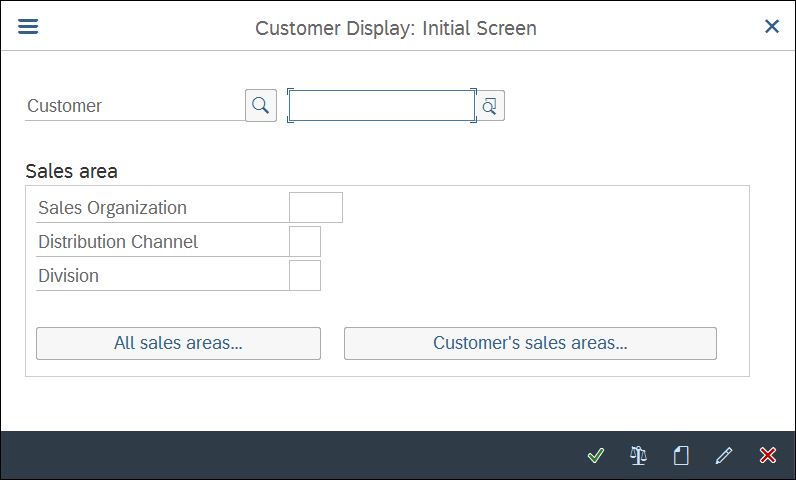Click the Sales Organization label text
796x480 pixels.
(113, 208)
